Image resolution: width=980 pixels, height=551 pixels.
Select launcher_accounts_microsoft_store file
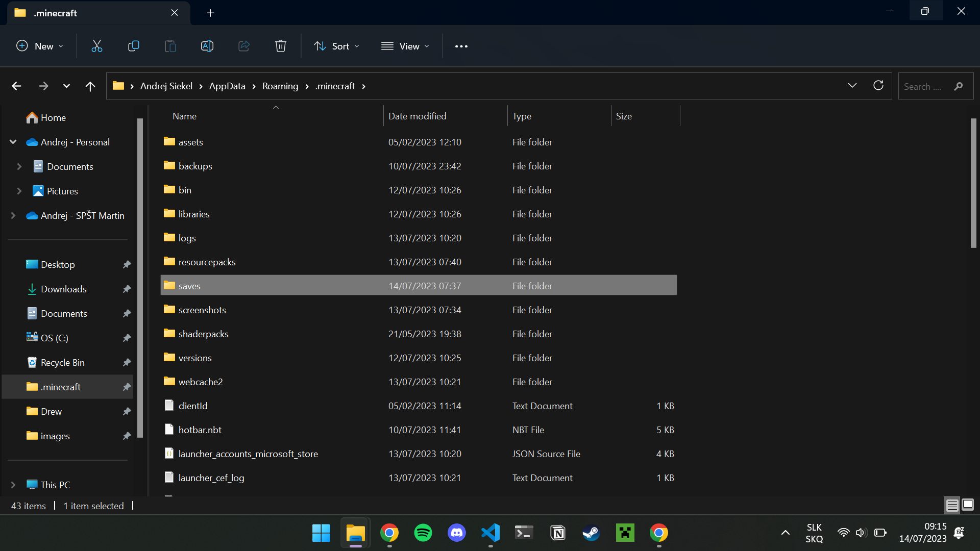click(419, 454)
